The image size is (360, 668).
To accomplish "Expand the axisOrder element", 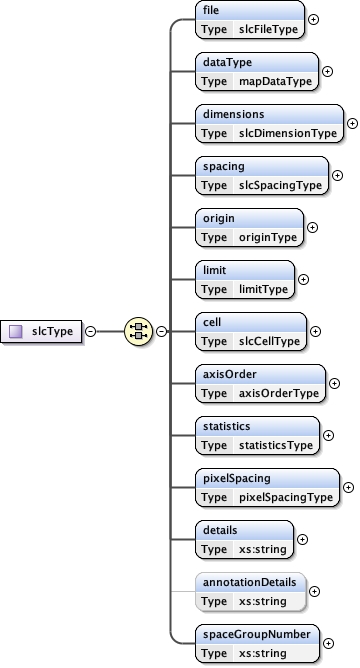I will point(334,383).
